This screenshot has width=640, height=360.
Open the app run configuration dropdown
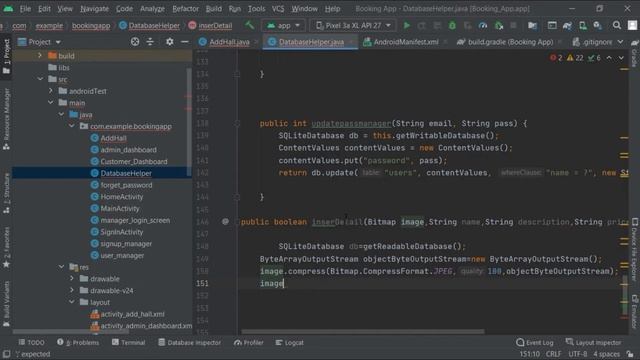click(x=283, y=25)
